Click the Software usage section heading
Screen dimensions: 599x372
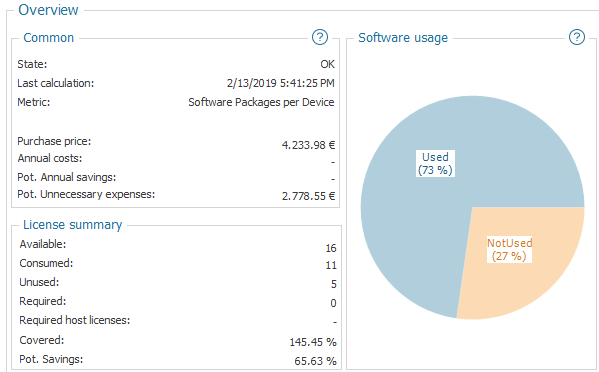(x=403, y=38)
